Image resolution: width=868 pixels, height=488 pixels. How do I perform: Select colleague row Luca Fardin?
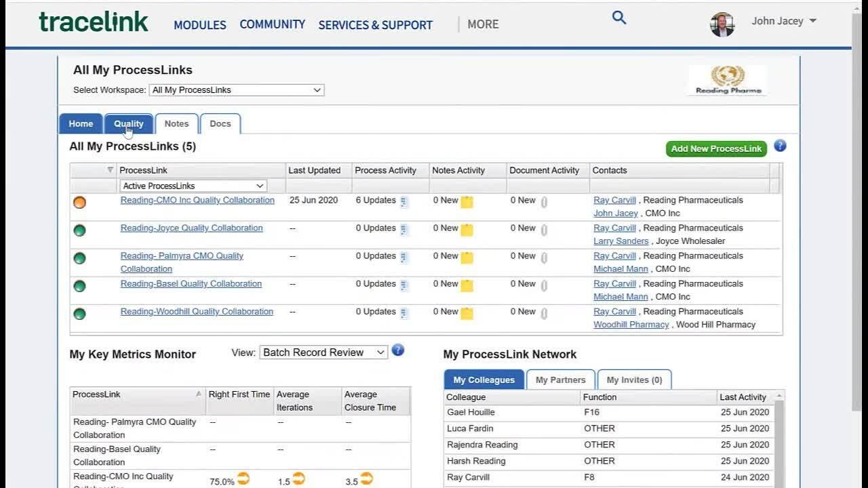[609, 428]
